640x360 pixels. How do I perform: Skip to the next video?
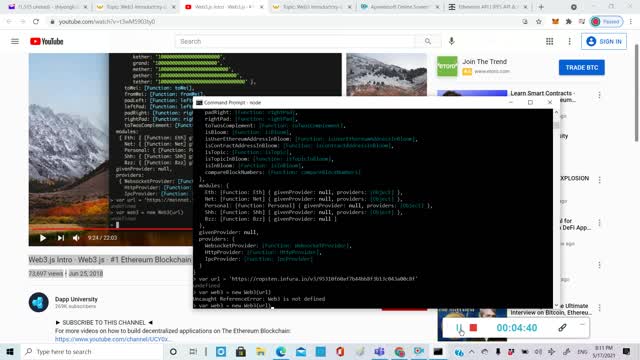pos(60,238)
